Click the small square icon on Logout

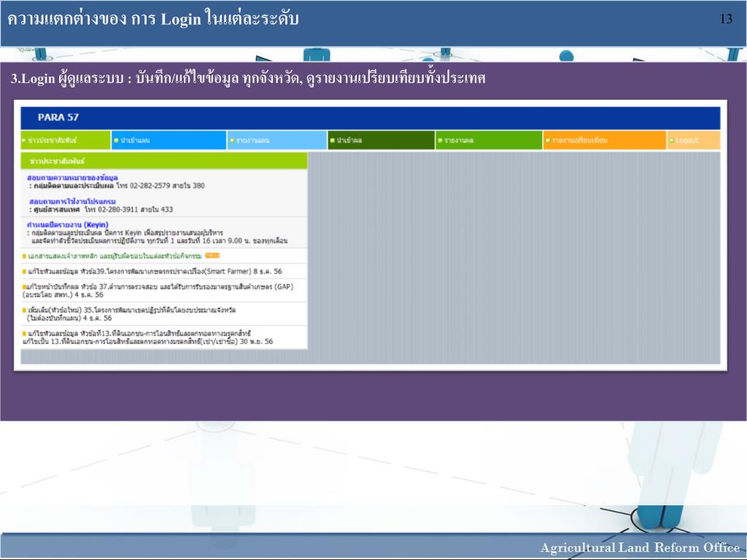[x=671, y=140]
